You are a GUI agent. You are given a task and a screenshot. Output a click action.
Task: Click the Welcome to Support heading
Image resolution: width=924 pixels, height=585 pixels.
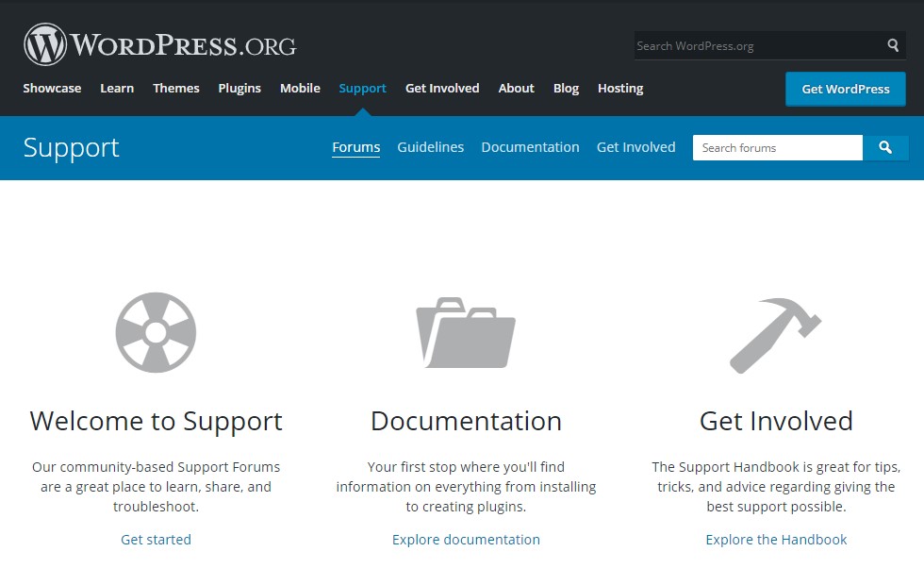pyautogui.click(x=157, y=422)
